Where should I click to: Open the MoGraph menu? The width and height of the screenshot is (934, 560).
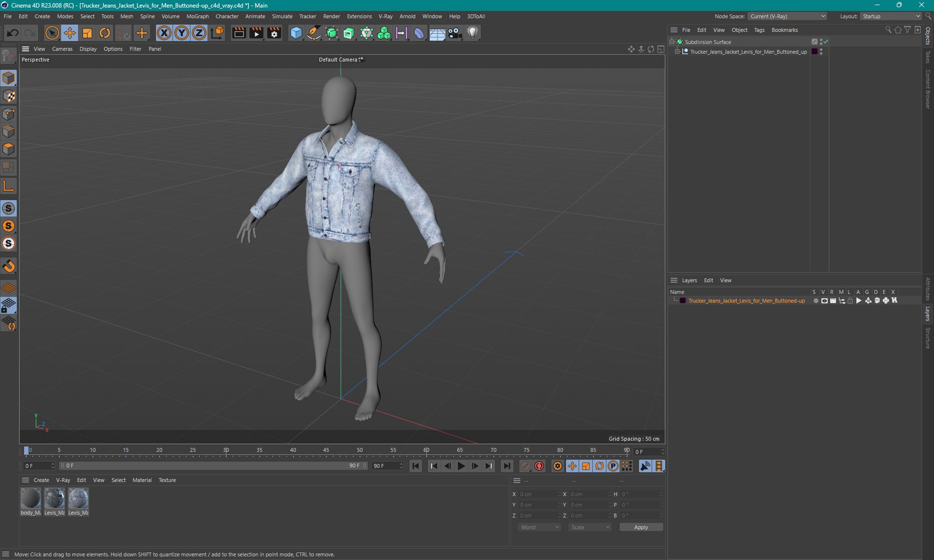click(197, 16)
